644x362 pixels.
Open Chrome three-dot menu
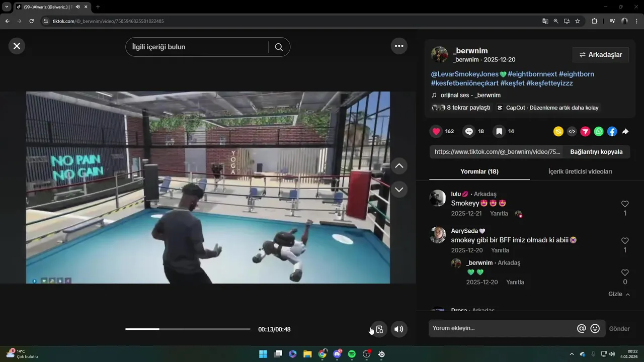(x=637, y=21)
